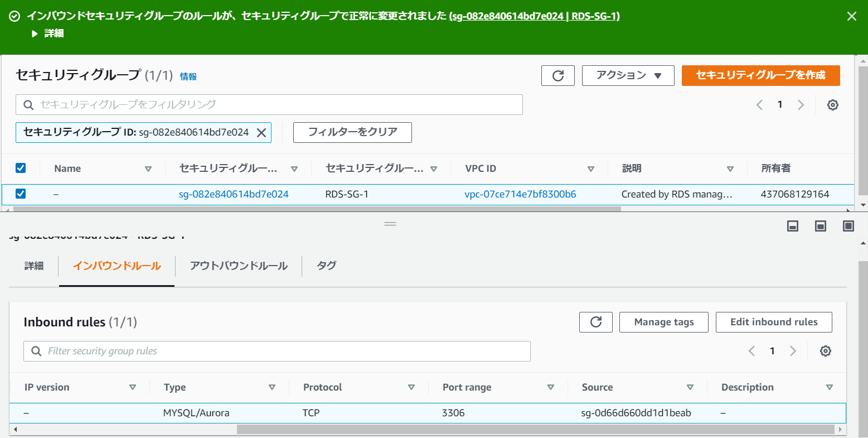The width and height of the screenshot is (868, 438).
Task: Go to next page of inbound rules
Action: 793,351
